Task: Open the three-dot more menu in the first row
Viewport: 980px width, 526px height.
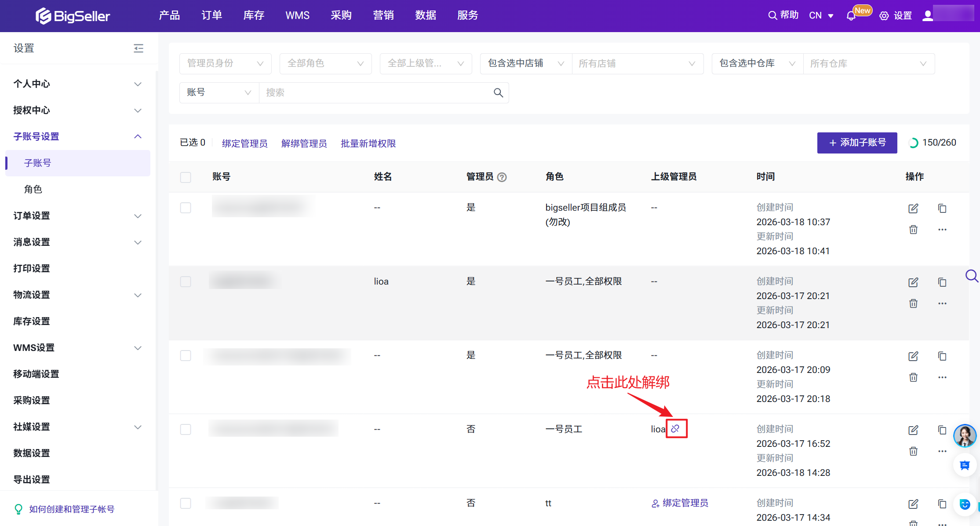Action: point(942,230)
